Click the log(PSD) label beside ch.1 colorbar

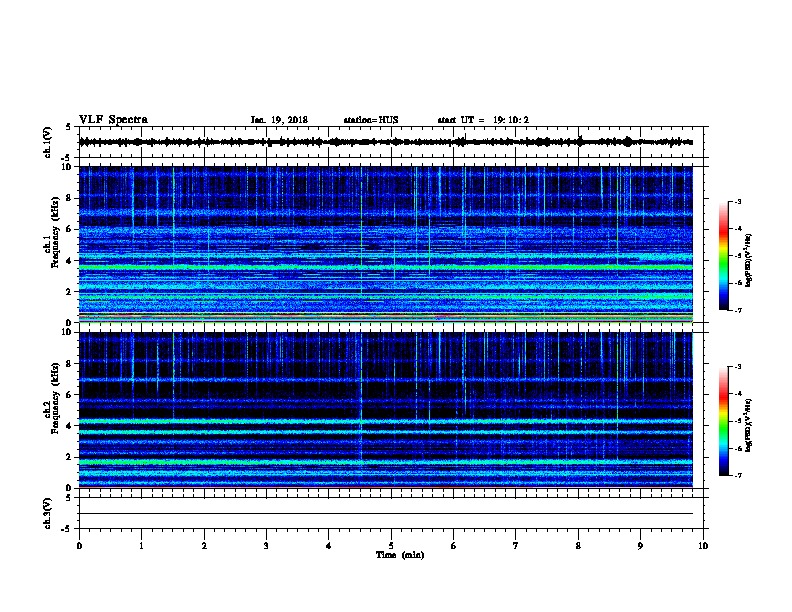[749, 260]
